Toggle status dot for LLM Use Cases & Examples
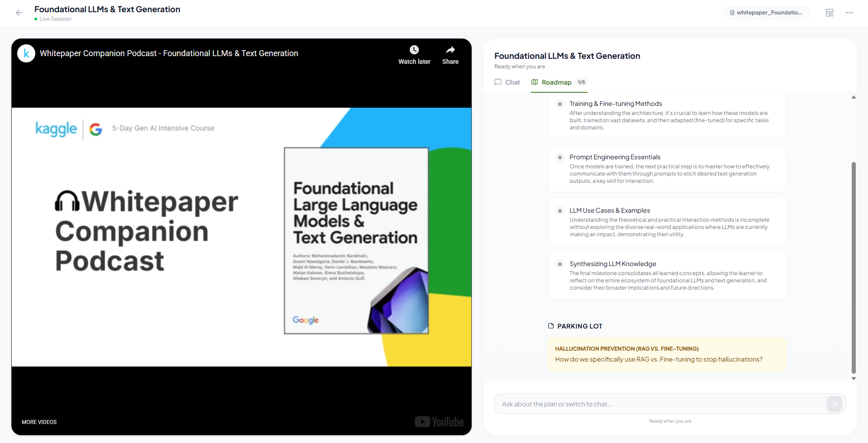Viewport: 868px width, 443px height. [x=560, y=211]
